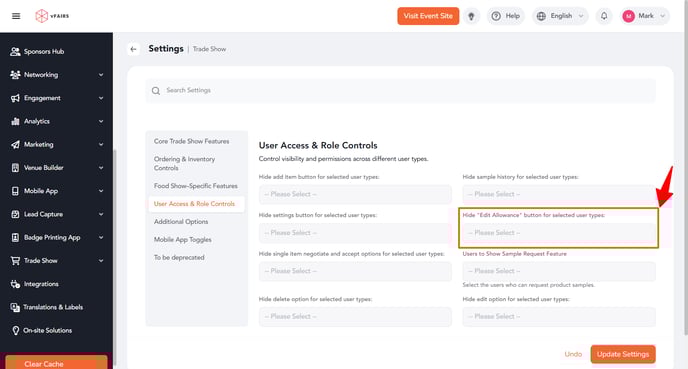This screenshot has width=688, height=369.
Task: Open Hide "Edit Allowance" button user types dropdown
Action: [x=559, y=233]
